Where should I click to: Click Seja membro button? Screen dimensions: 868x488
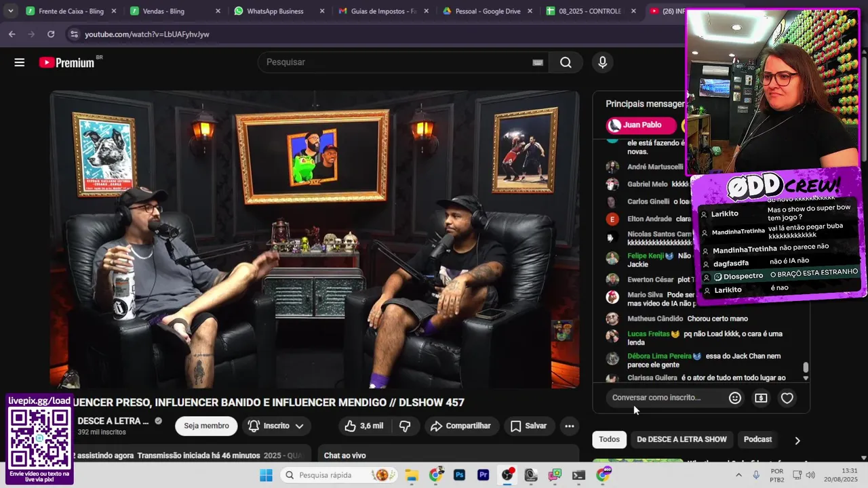[206, 426]
